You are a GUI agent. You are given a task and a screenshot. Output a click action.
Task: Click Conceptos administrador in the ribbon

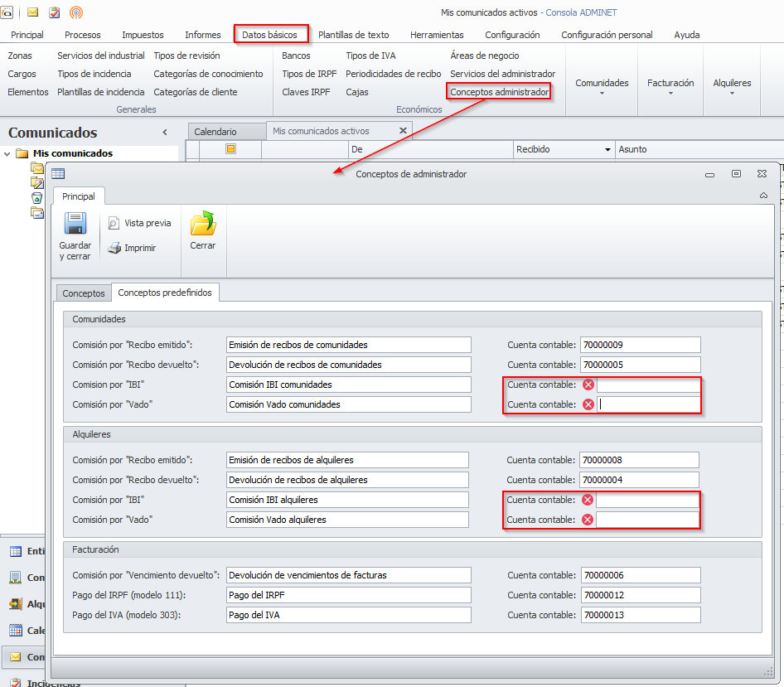point(499,92)
